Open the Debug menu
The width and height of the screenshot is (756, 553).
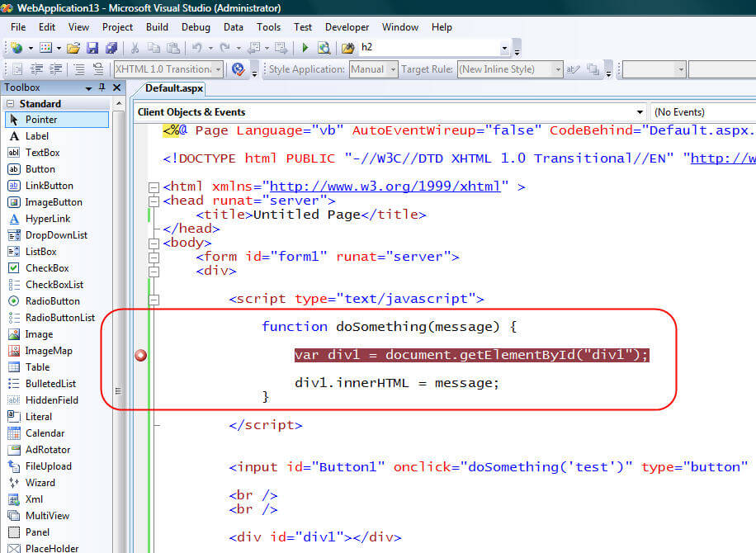pos(196,27)
